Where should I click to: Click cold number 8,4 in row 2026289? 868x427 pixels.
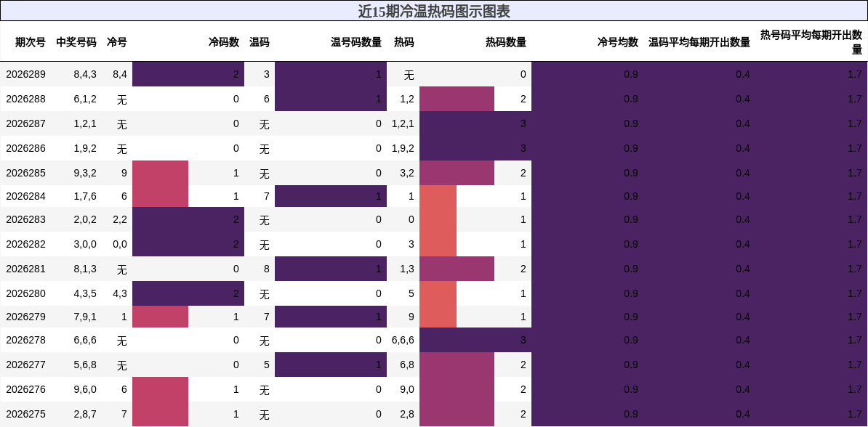pos(119,74)
